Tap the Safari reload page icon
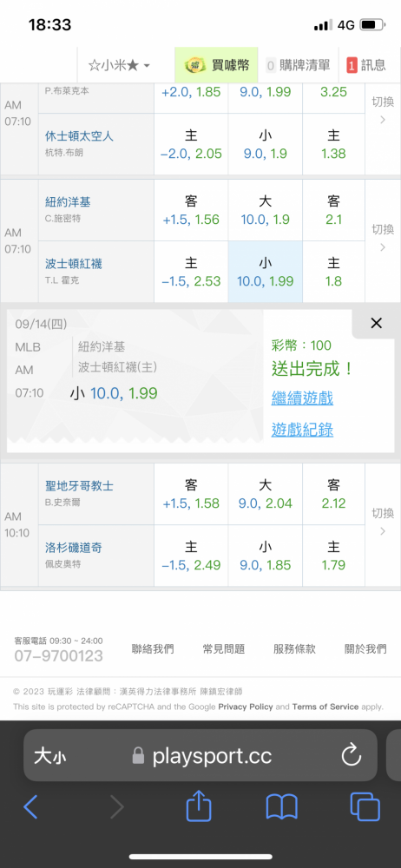401x868 pixels. coord(352,755)
